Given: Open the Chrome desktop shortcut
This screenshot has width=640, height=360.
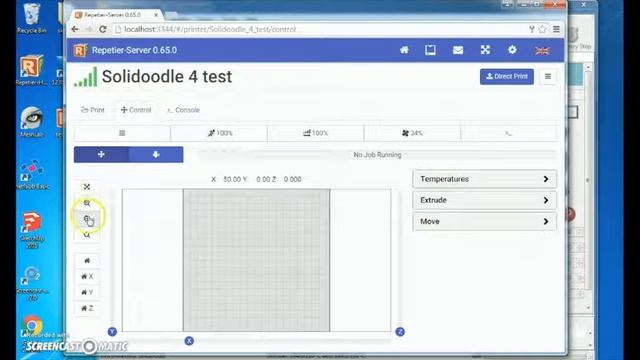Looking at the screenshot, I should [32, 326].
